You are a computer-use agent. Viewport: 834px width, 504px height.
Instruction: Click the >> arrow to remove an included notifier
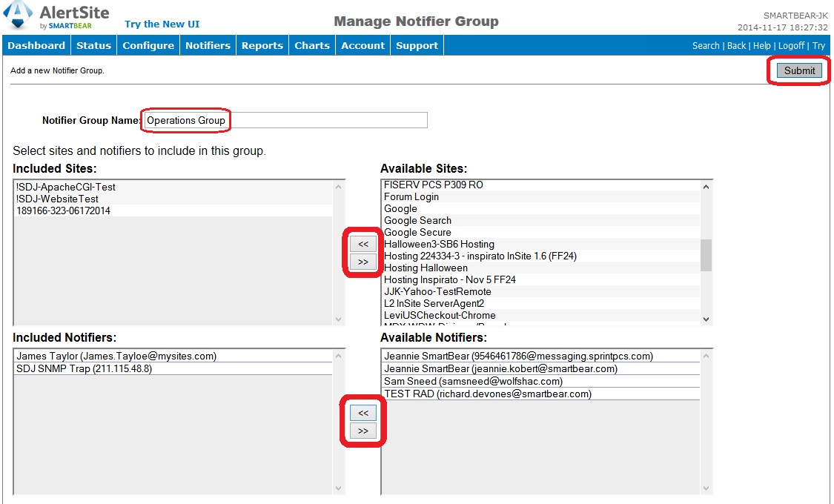coord(362,430)
